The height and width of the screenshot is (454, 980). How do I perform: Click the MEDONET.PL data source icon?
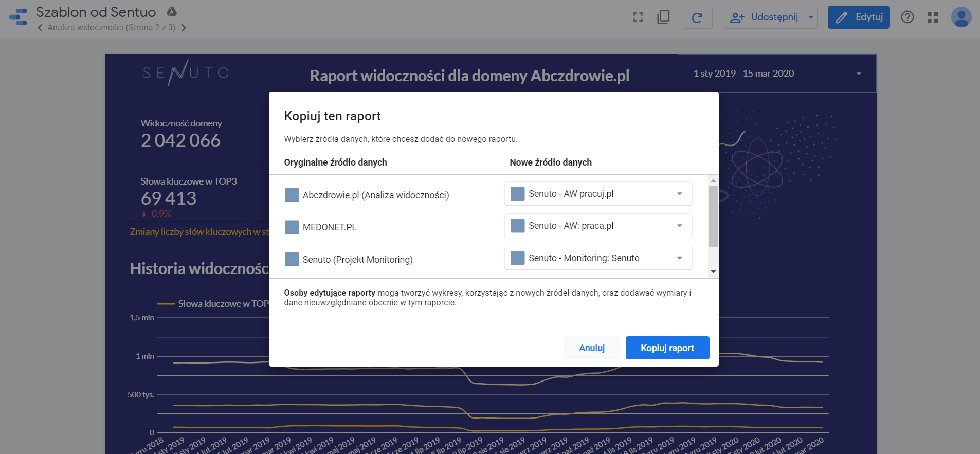coord(292,227)
